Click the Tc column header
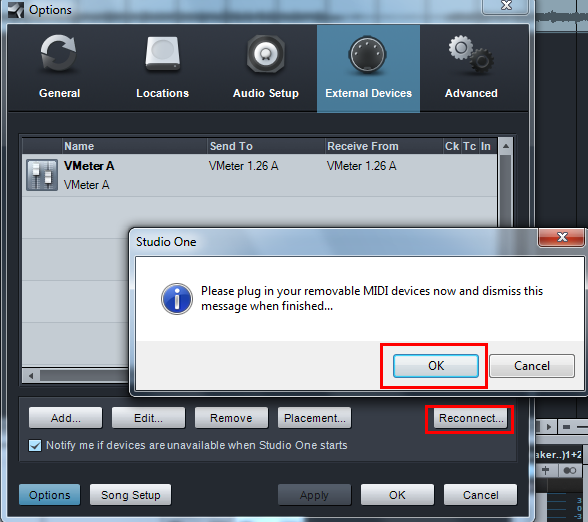Viewport: 588px width, 522px height. coord(470,146)
